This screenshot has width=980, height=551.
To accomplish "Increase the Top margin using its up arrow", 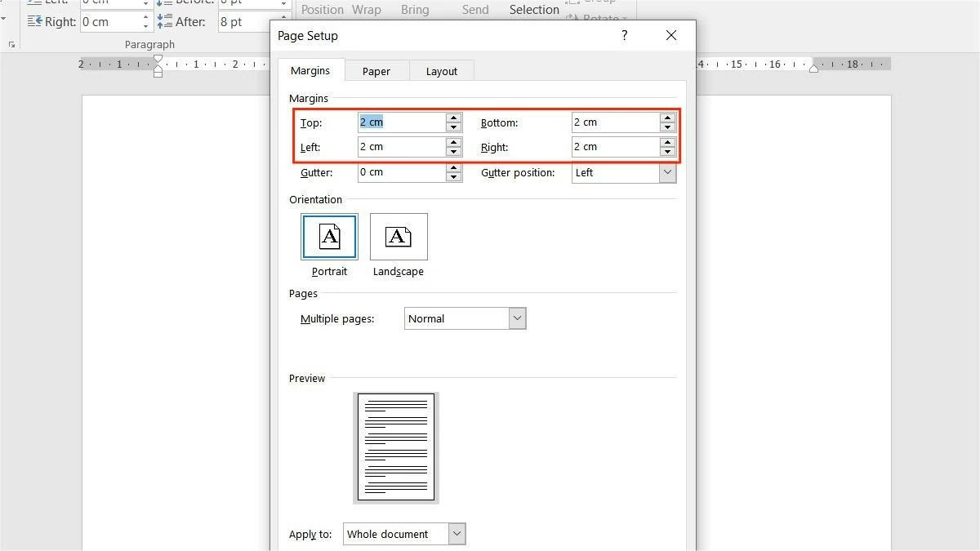I will pos(453,118).
